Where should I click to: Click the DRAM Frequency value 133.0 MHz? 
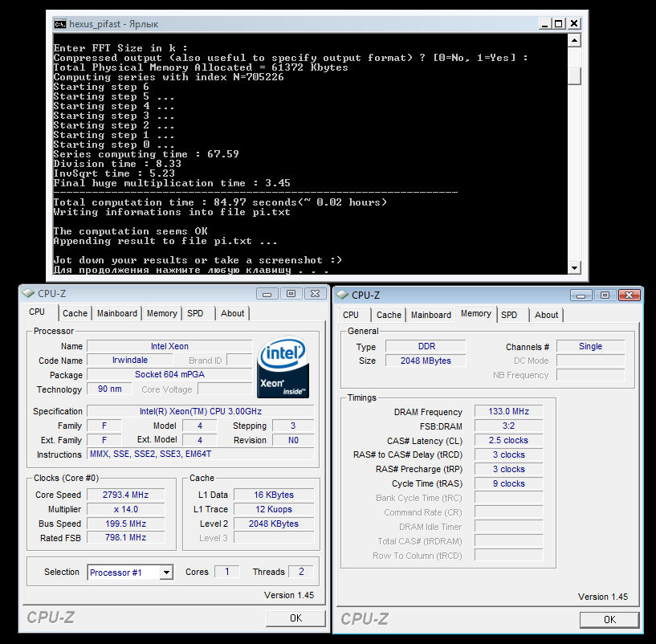click(508, 411)
